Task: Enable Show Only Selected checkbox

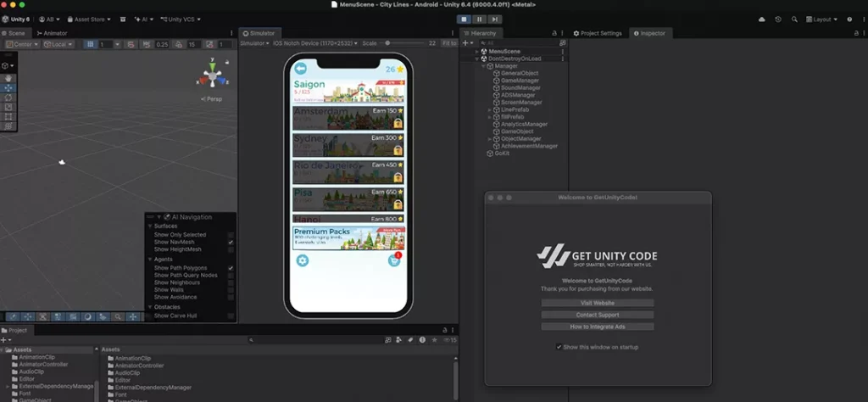Action: (x=231, y=235)
